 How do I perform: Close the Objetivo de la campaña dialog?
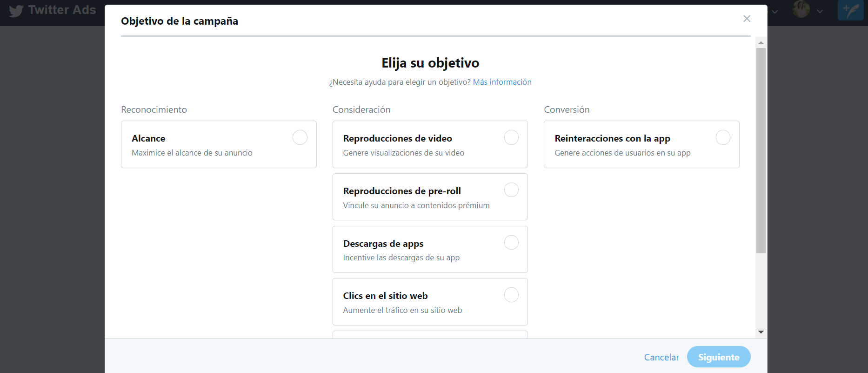(747, 19)
